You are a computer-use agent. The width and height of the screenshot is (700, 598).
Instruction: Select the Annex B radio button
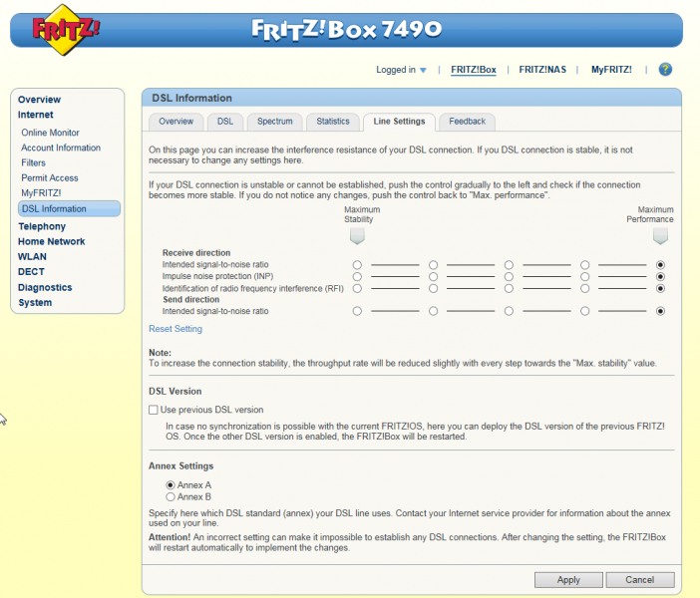pyautogui.click(x=171, y=496)
